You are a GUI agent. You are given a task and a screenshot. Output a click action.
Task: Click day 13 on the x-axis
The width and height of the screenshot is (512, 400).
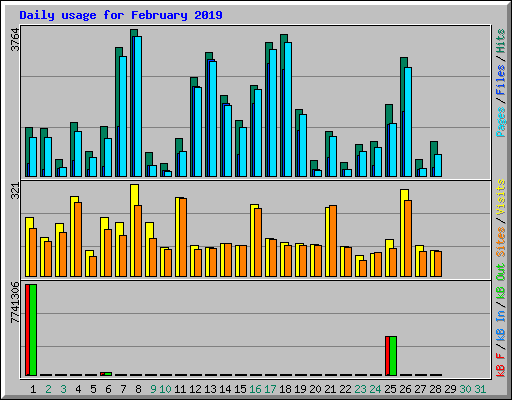pos(210,389)
